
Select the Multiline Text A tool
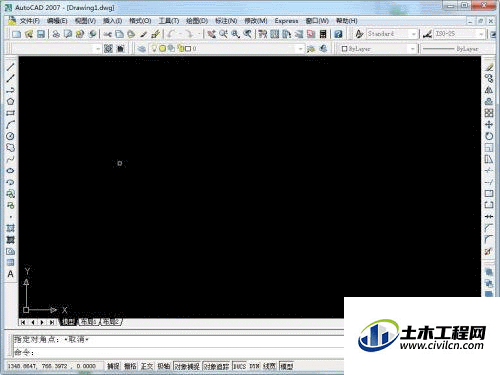(x=10, y=274)
